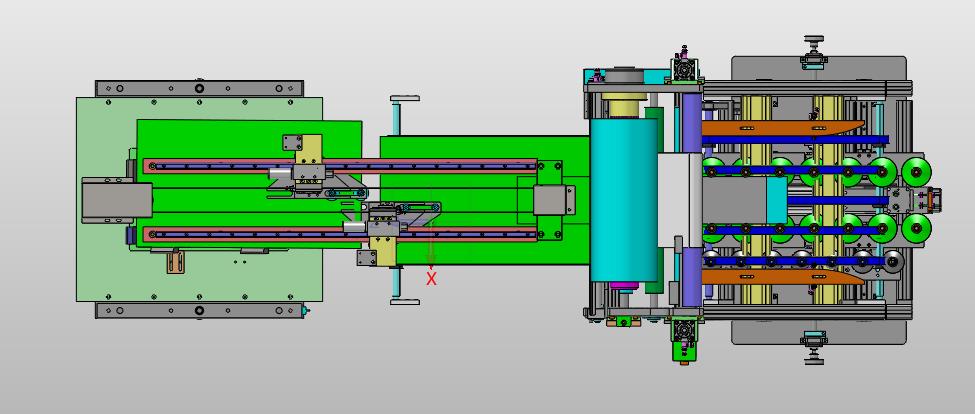Viewport: 975px width, 414px height.
Task: Pick the bottom gray mounting rail with holes
Action: click(x=199, y=310)
